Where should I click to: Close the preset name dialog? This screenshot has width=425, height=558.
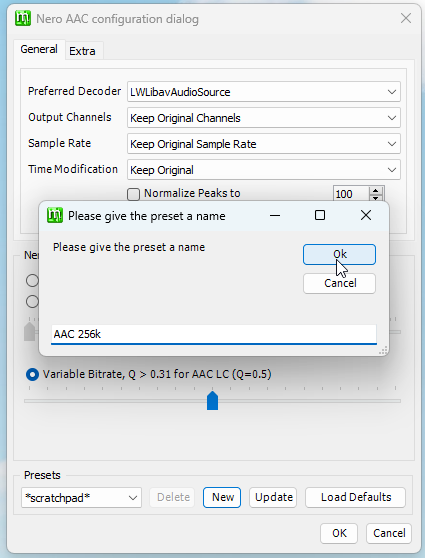[x=366, y=215]
